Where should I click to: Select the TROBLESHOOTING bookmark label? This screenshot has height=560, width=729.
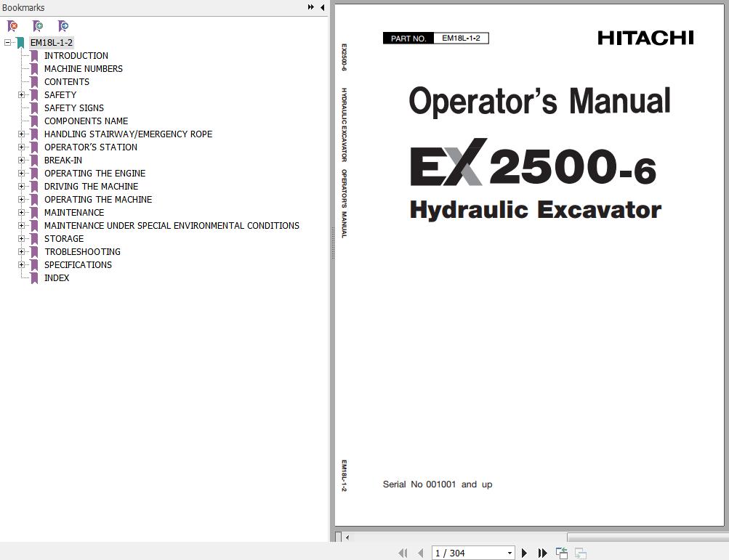click(82, 251)
